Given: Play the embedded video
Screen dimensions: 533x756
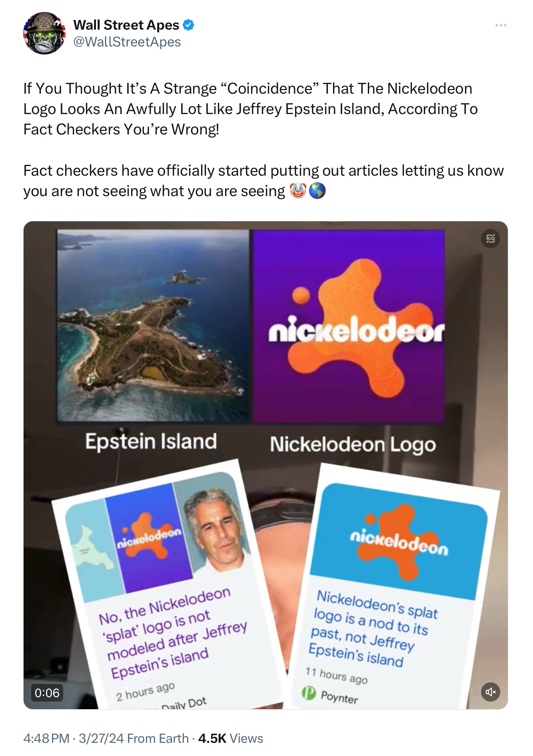Looking at the screenshot, I should (x=266, y=465).
